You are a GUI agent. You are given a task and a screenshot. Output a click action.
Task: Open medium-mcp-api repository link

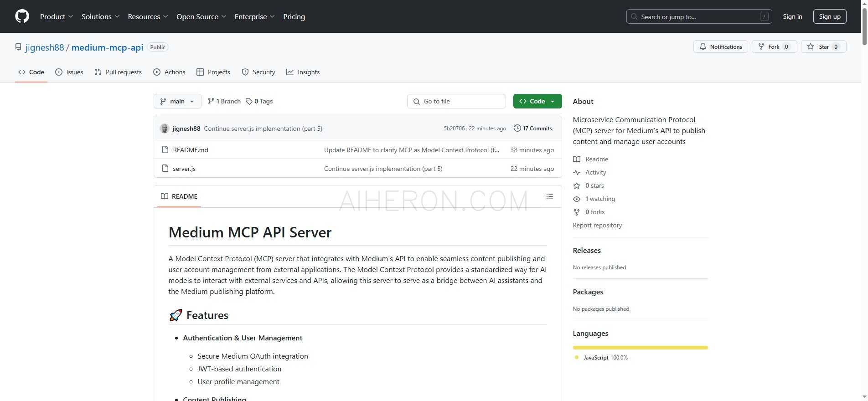(x=107, y=47)
